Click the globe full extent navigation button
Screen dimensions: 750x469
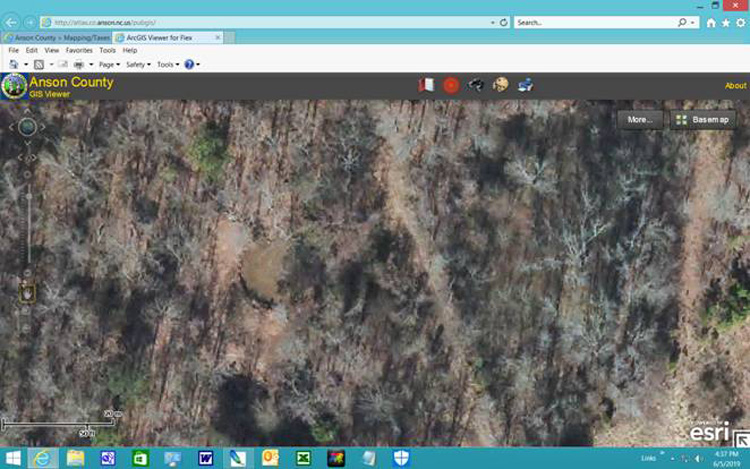click(x=27, y=127)
